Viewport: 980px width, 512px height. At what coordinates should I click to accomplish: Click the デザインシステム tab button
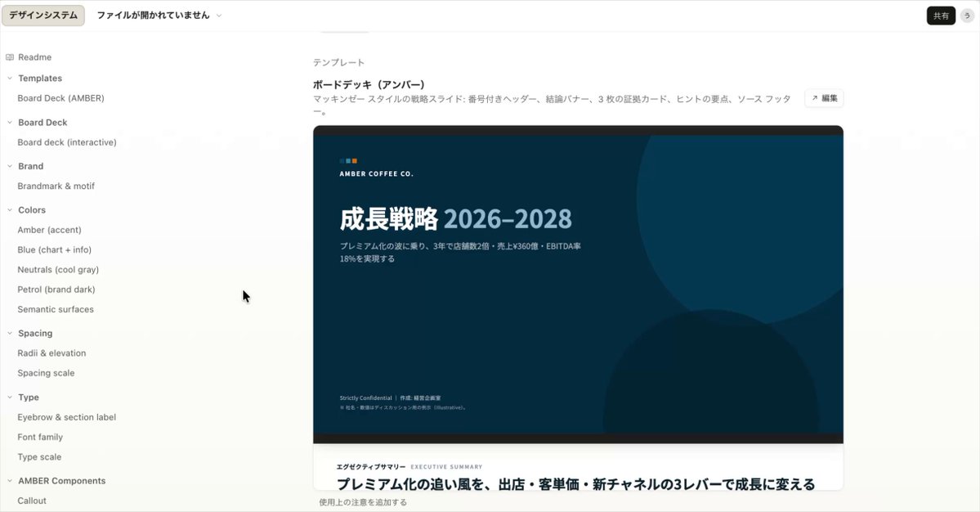[x=43, y=15]
